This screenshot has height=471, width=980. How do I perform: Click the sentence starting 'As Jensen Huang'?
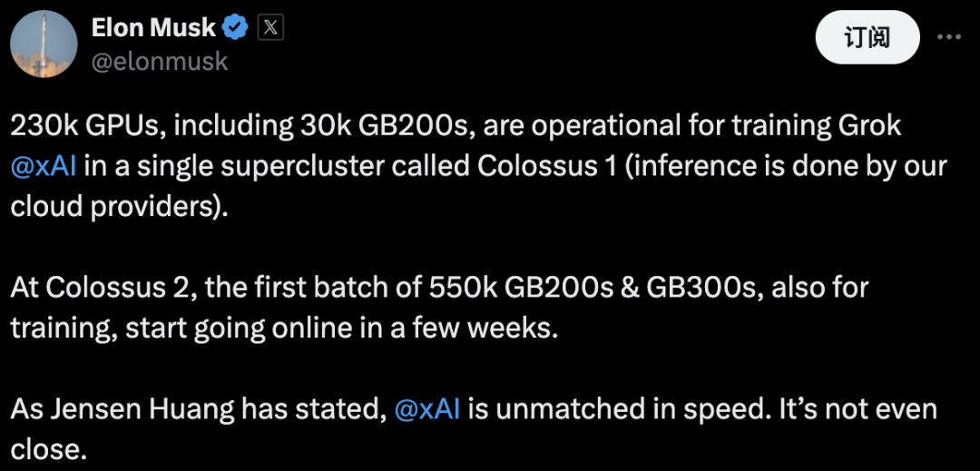coord(474,429)
